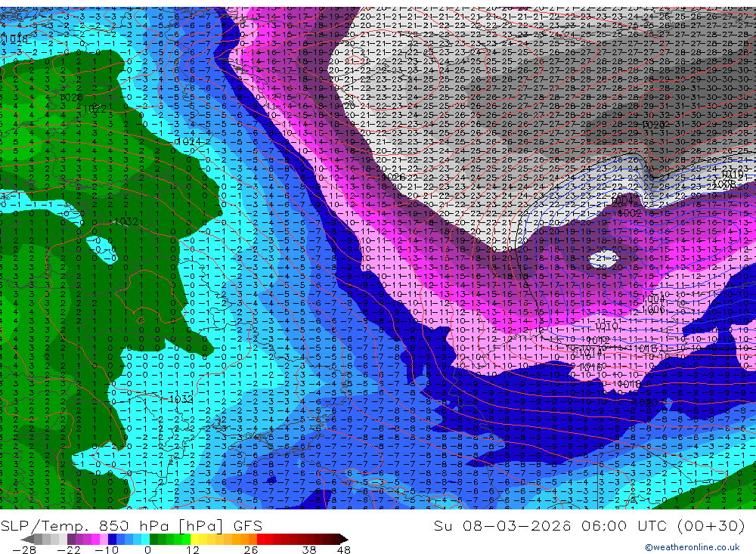This screenshot has width=756, height=554.
Task: Click the '48' legend label
Action: click(344, 549)
